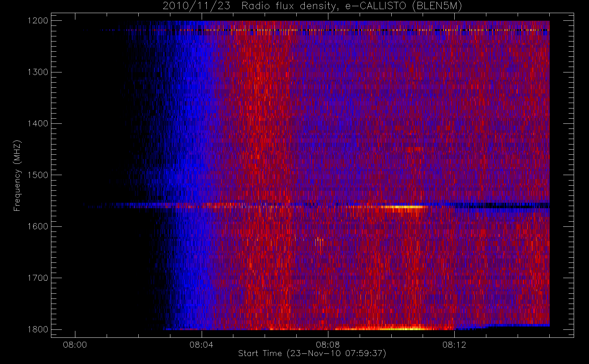This screenshot has height=364, width=589.
Task: Click the 08:04 time axis label
Action: click(x=201, y=345)
